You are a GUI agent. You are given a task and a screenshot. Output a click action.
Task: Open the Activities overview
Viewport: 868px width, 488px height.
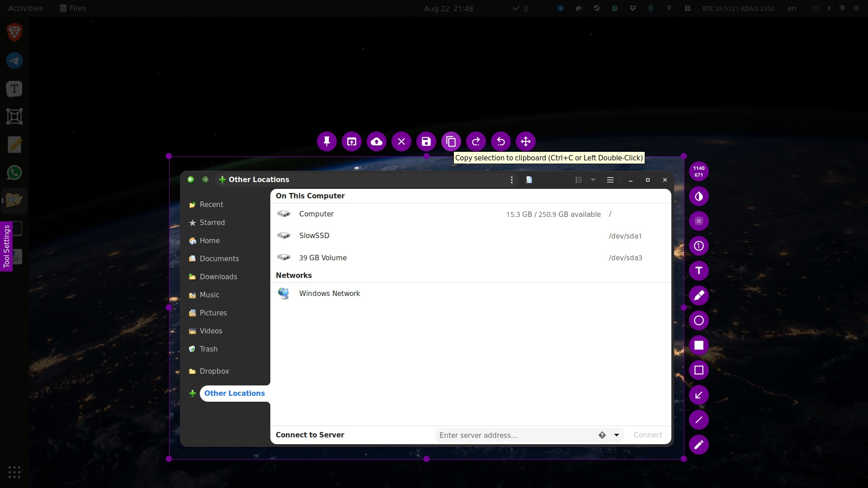[25, 8]
